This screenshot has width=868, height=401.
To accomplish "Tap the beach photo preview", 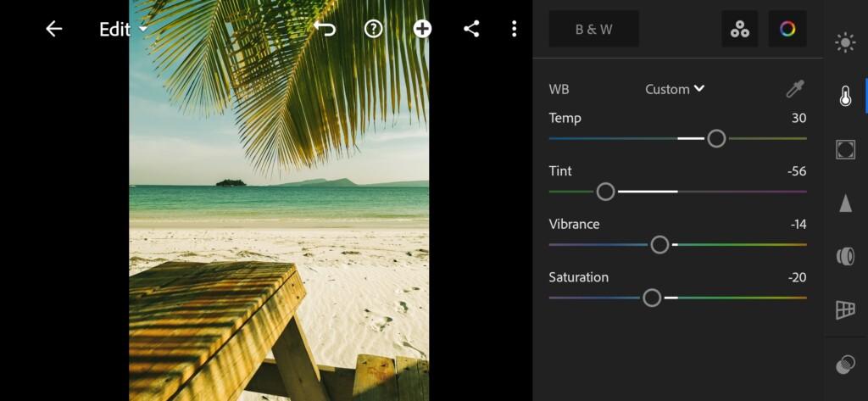I will 279,200.
